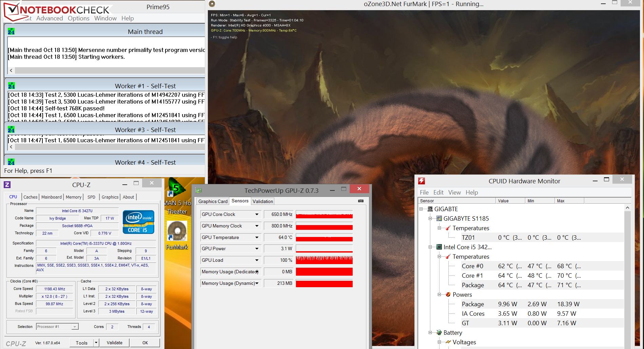The image size is (644, 349).
Task: Open the CPU-Z Tools dropdown arrow
Action: (x=96, y=343)
